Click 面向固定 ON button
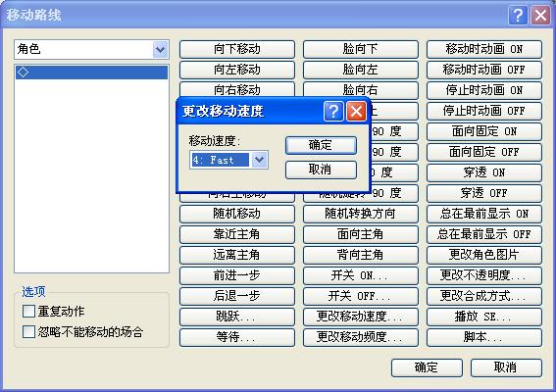The image size is (556, 392). click(484, 131)
